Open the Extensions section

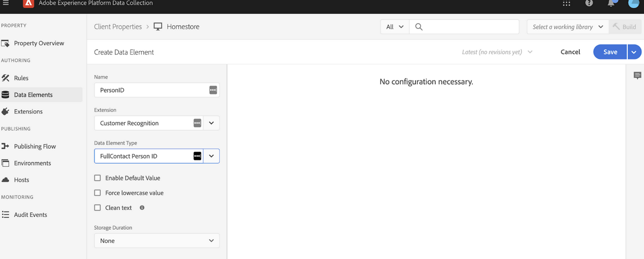pos(28,111)
